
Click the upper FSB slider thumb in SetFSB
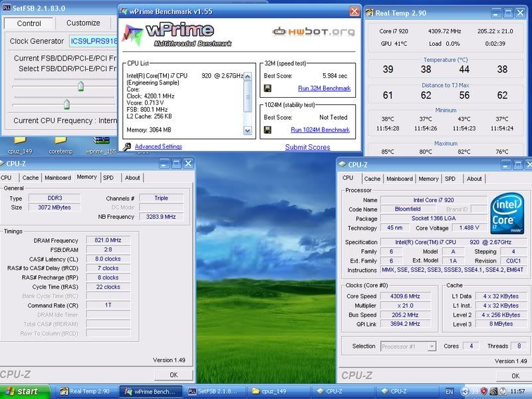pyautogui.click(x=80, y=86)
